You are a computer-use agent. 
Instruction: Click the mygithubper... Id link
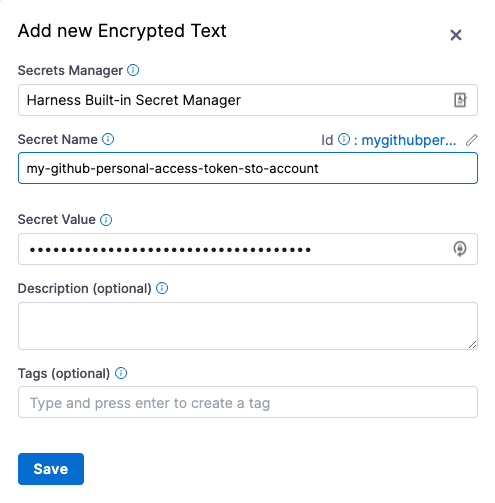click(x=409, y=140)
